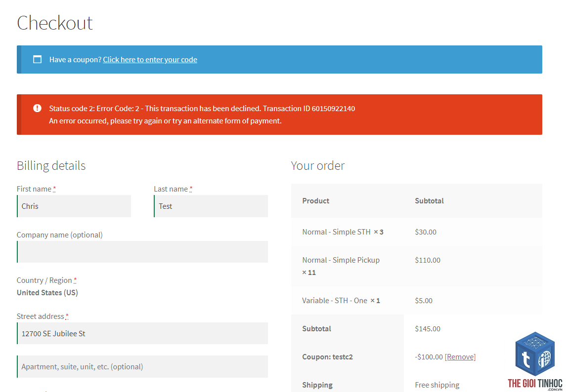Image resolution: width=566 pixels, height=392 pixels.
Task: Click the $30.00 subtotal value
Action: tap(426, 232)
